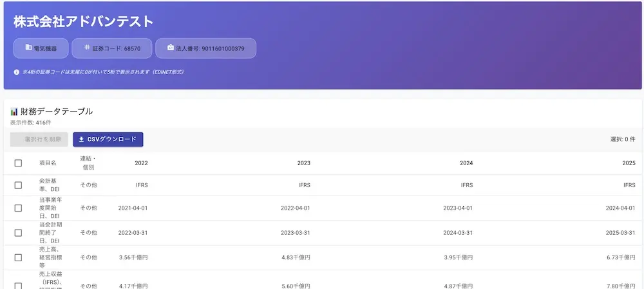The image size is (644, 289).
Task: Click the 6.73千億円 sales cell
Action: coord(621,257)
